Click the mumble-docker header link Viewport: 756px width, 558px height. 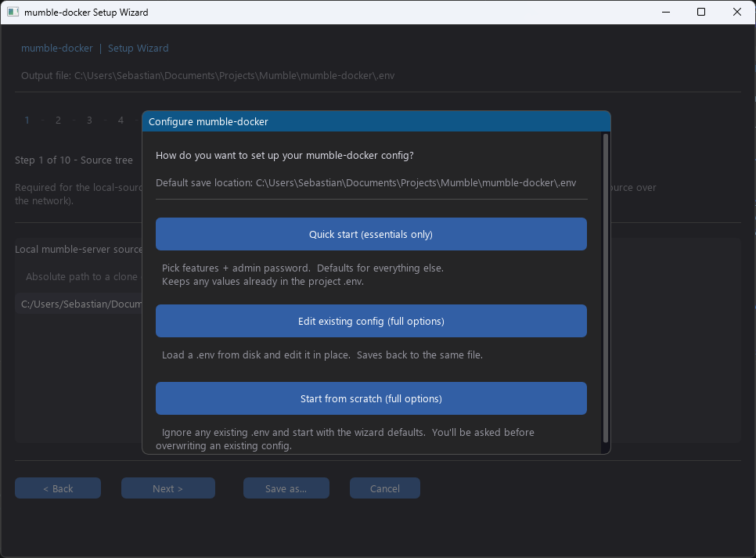[x=57, y=49]
